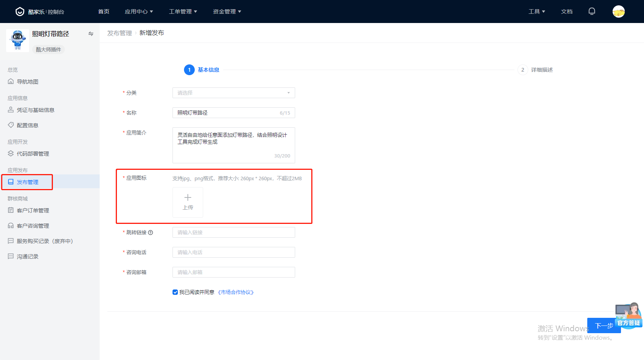Viewport: 644px width, 360px height.
Task: Click the 上传 icon upload box
Action: point(188,202)
